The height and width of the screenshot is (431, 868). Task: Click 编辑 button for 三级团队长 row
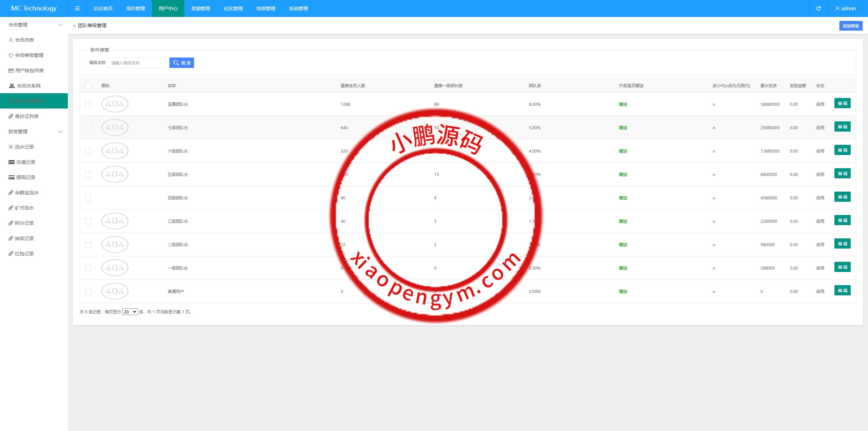point(842,220)
